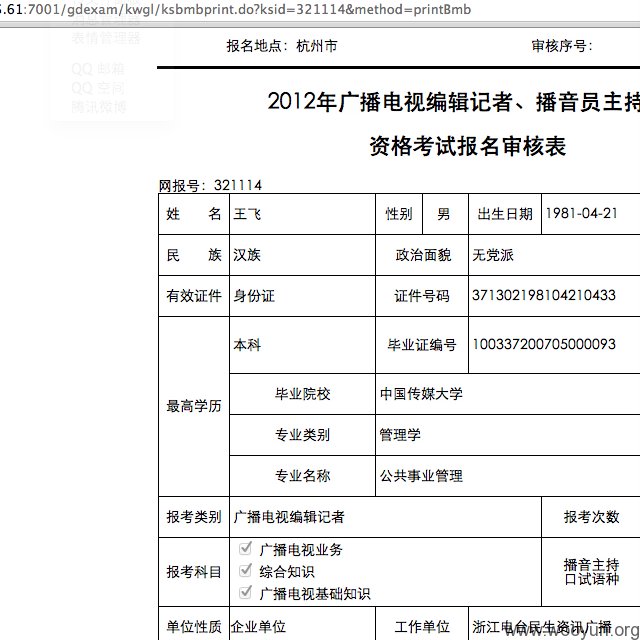Select ID number 371302198104210433
Image resolution: width=640 pixels, height=640 pixels.
click(544, 295)
